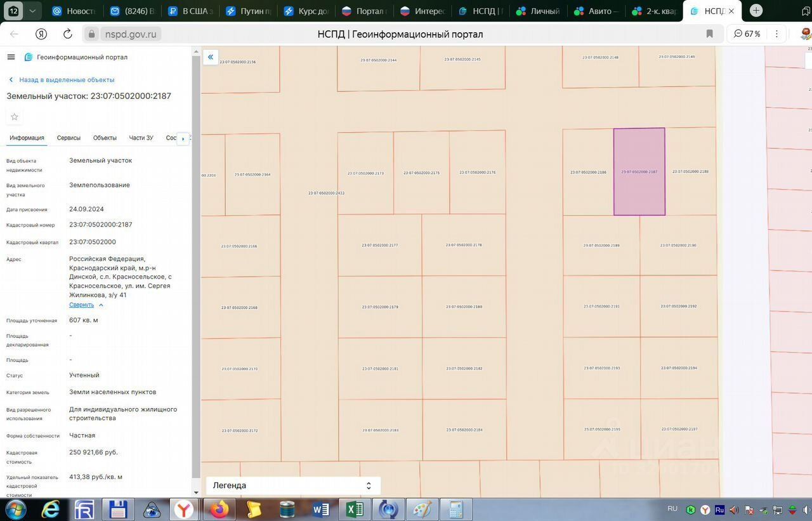Reload the page in Yandex Browser
This screenshot has width=812, height=521.
(67, 34)
